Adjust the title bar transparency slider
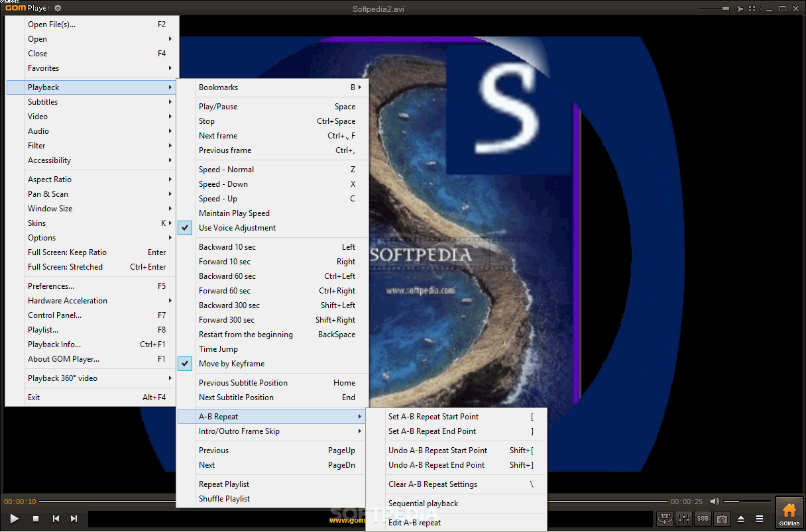 coord(715,9)
